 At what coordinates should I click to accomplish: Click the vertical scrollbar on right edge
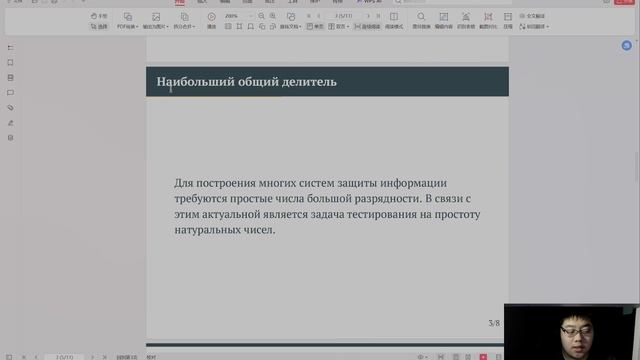637,167
